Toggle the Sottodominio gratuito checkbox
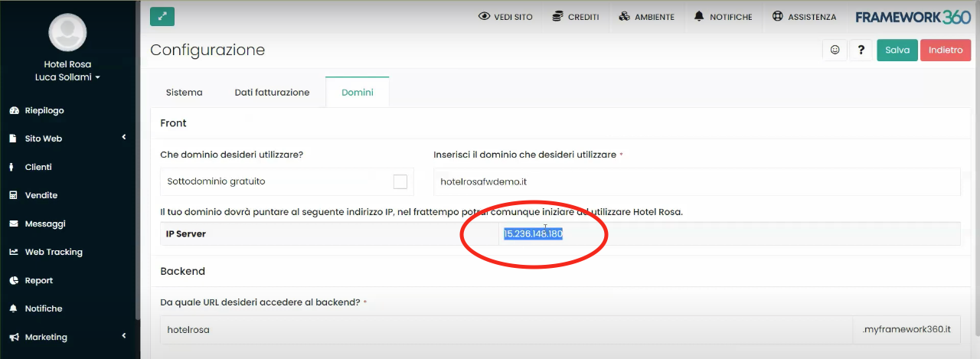The height and width of the screenshot is (359, 980). point(400,181)
